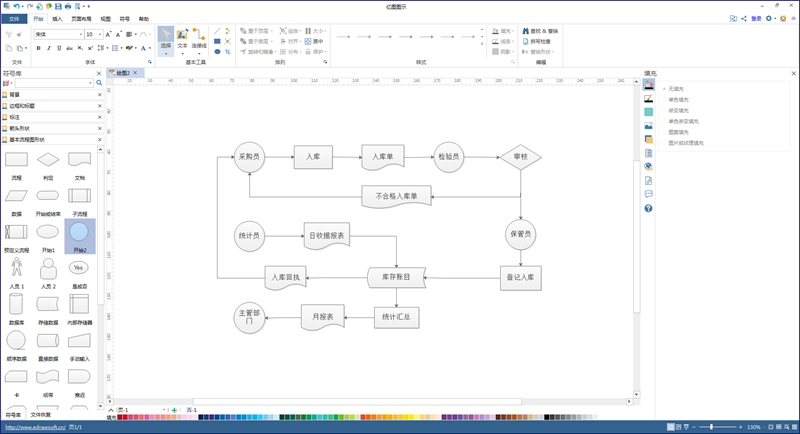Open the globe hyperlink icon in right sidebar

(648, 167)
